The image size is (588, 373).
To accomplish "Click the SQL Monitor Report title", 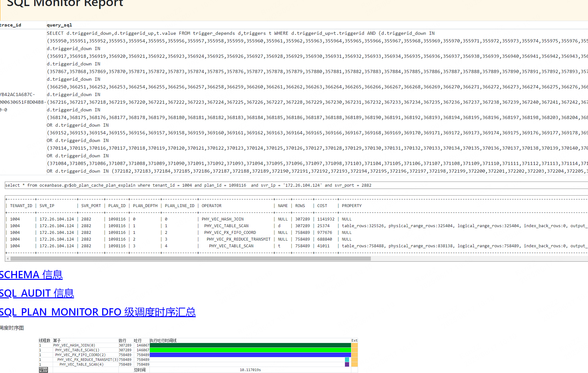I will [x=65, y=3].
